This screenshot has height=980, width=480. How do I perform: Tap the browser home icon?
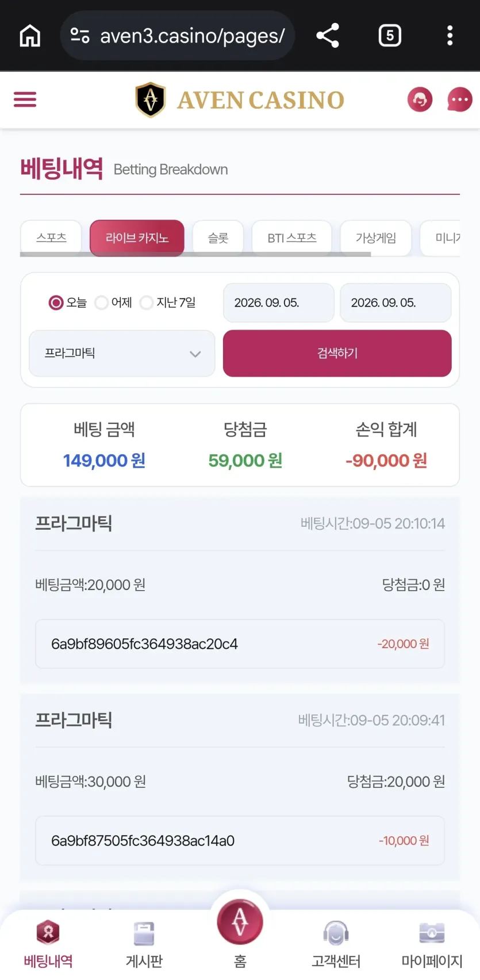pos(30,36)
